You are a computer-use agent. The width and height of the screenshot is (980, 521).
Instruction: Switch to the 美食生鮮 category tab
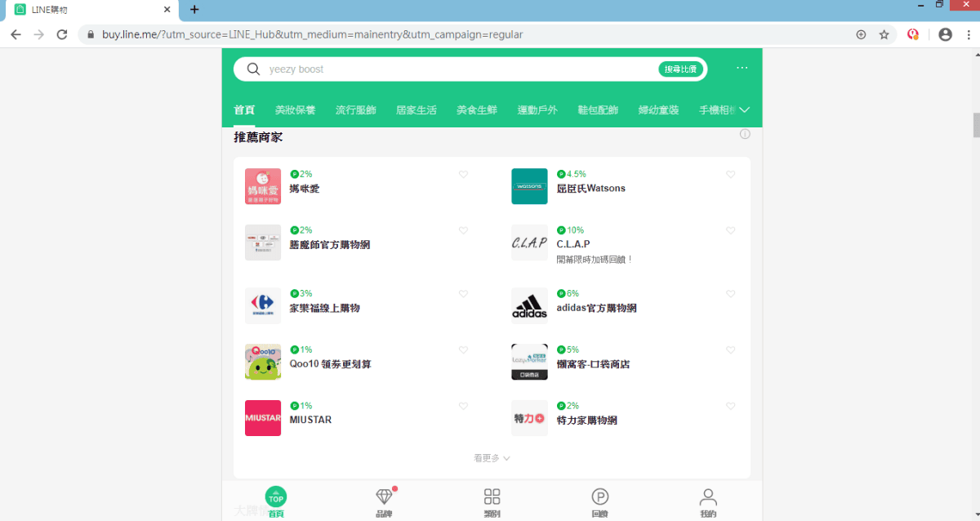(x=477, y=110)
